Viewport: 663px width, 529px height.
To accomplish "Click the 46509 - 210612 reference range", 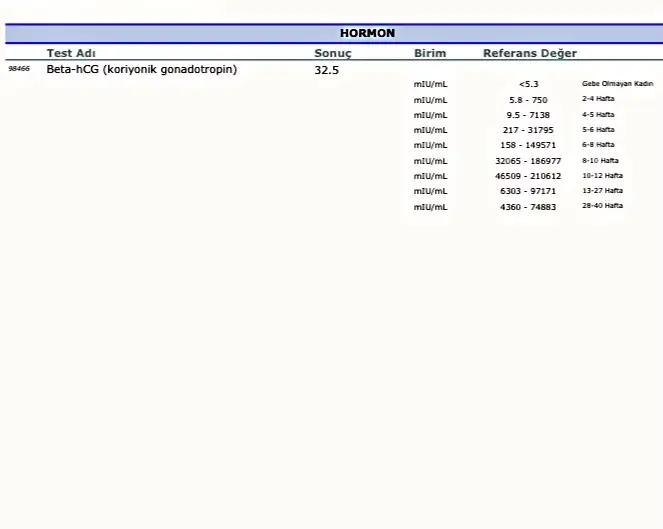I will pos(528,176).
